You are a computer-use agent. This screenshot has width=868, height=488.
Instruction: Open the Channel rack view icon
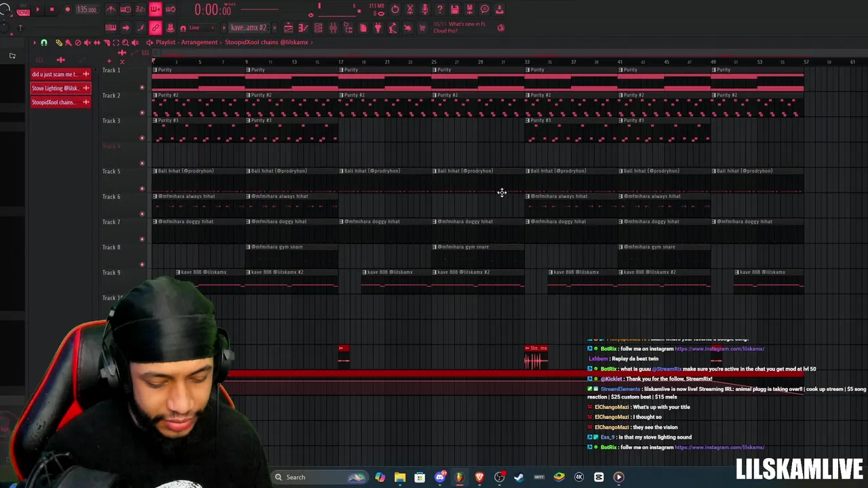pyautogui.click(x=318, y=28)
